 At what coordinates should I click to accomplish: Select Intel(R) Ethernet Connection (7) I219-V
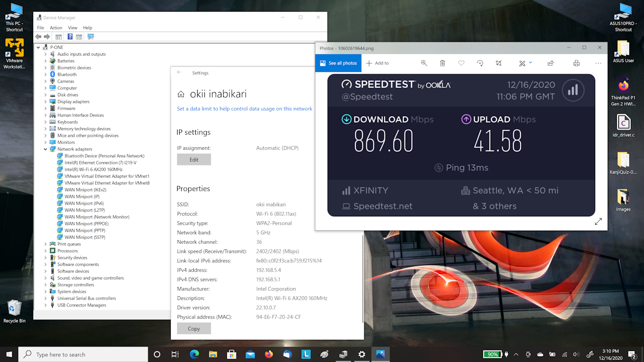coord(100,162)
